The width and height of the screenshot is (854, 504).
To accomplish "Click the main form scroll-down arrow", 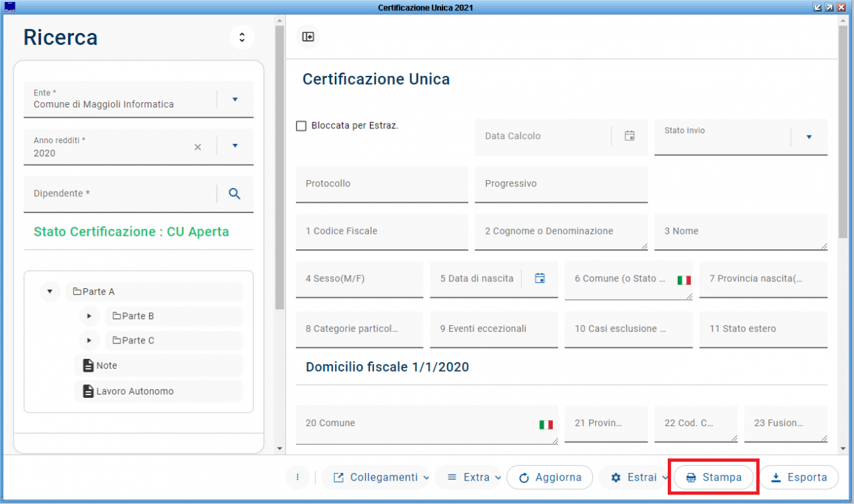I will (843, 448).
